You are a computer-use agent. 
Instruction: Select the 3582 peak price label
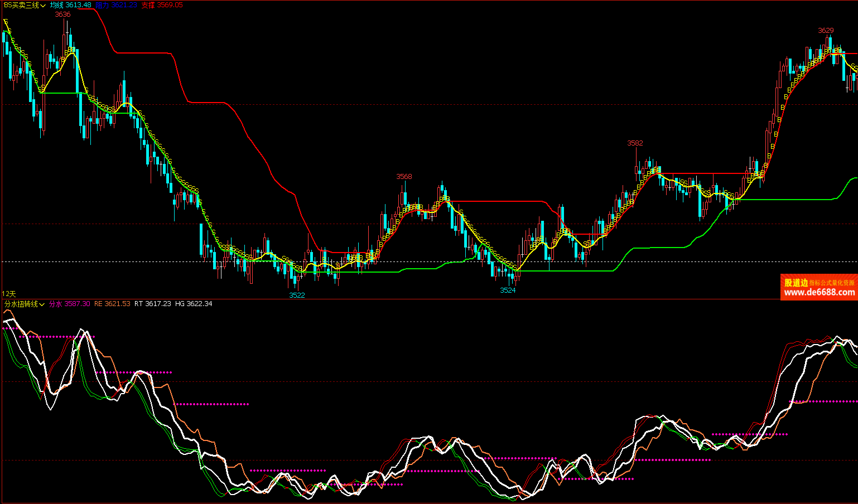click(x=635, y=143)
